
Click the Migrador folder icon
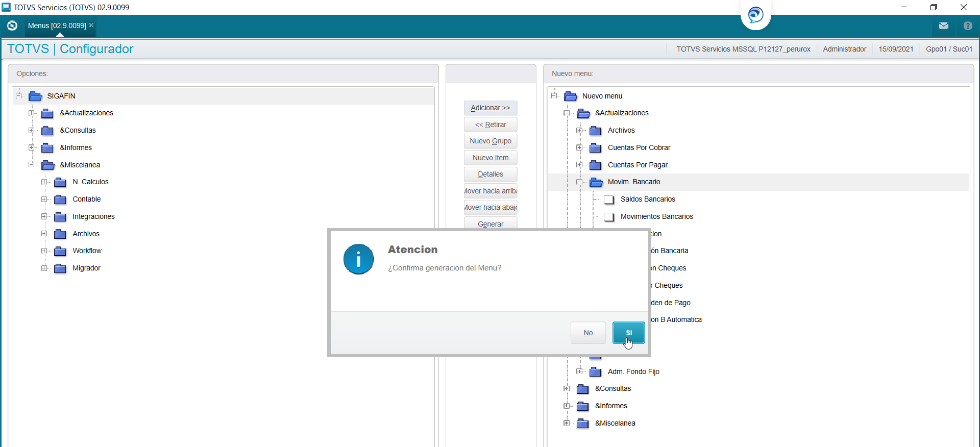(x=60, y=268)
